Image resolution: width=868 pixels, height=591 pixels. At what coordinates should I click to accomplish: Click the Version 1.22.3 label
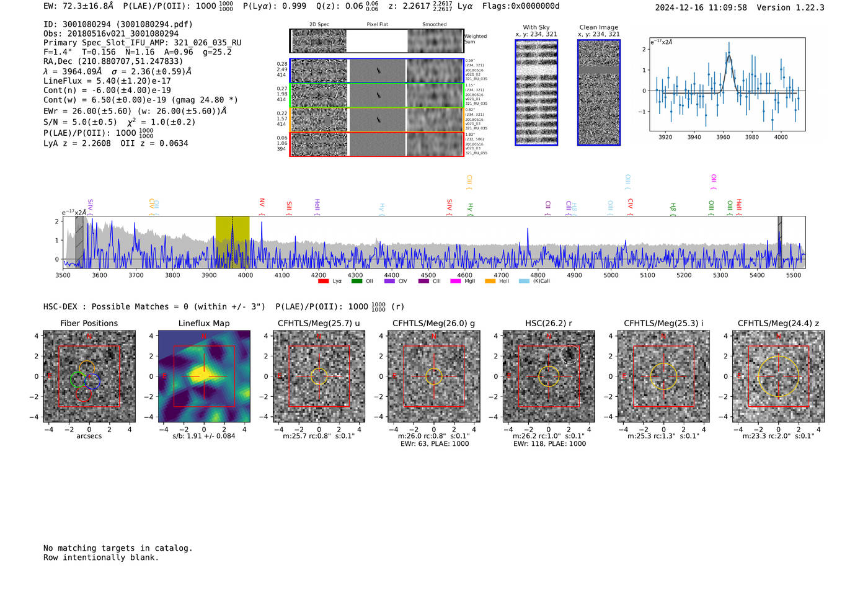pos(790,7)
